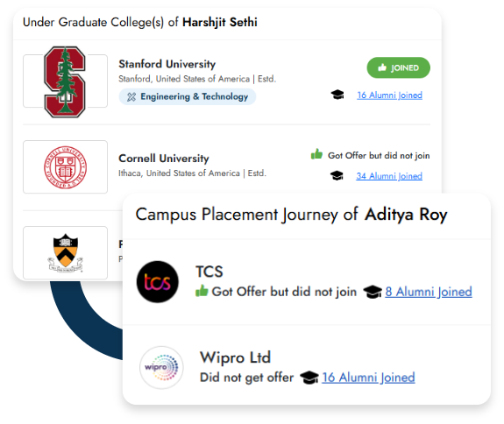Click the Engineering & Technology tag
Image resolution: width=504 pixels, height=424 pixels.
tap(188, 96)
